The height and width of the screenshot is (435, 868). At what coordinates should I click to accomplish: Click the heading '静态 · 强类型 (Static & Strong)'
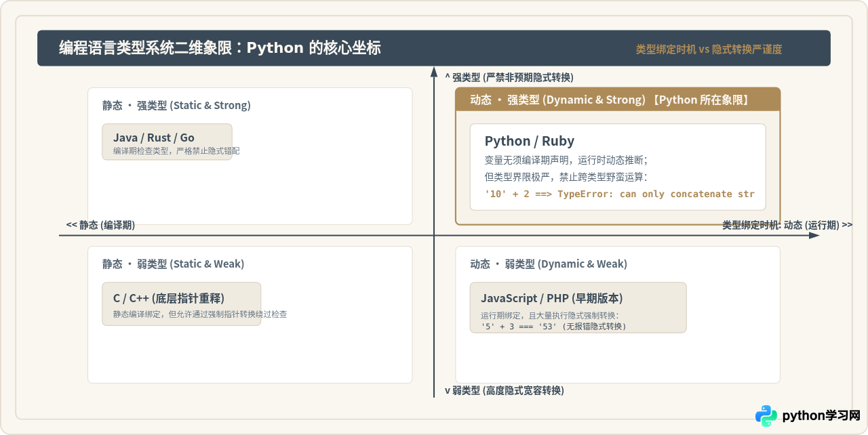(176, 106)
